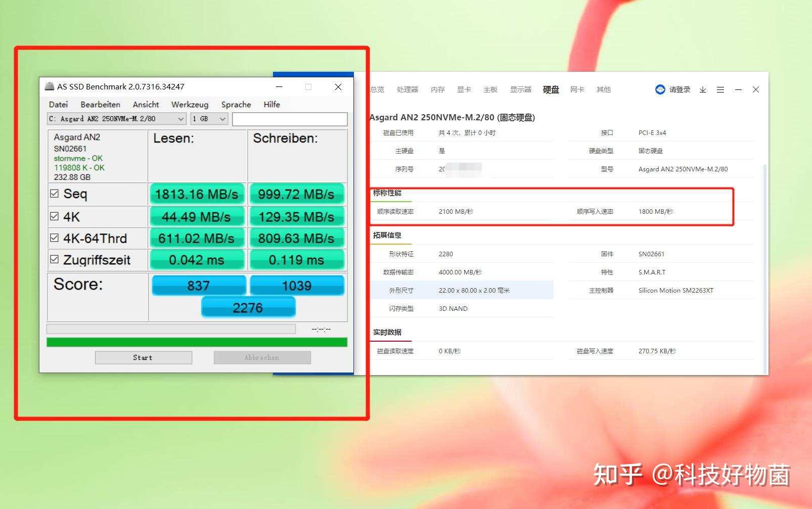812x509 pixels.
Task: Click the 2100 MB/秒 sequential read value
Action: click(456, 211)
